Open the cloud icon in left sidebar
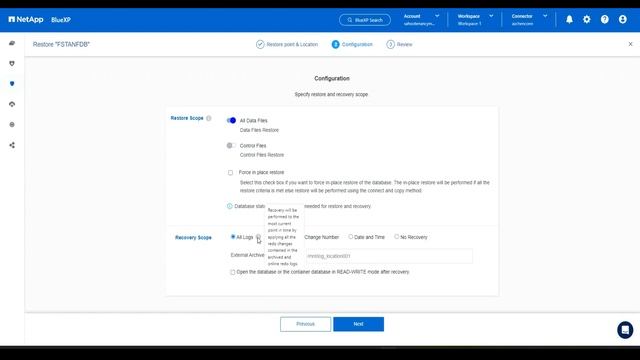Image resolution: width=640 pixels, height=360 pixels. (x=12, y=104)
